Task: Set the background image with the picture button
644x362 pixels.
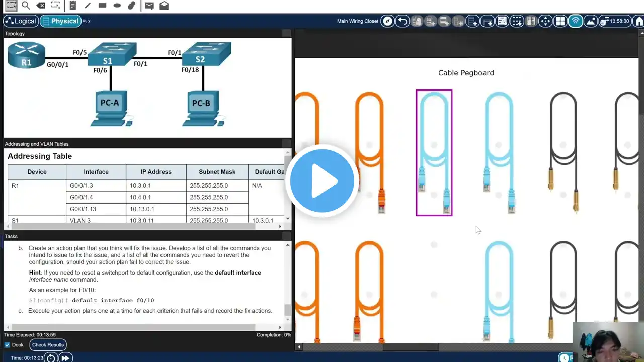Action: (x=591, y=21)
